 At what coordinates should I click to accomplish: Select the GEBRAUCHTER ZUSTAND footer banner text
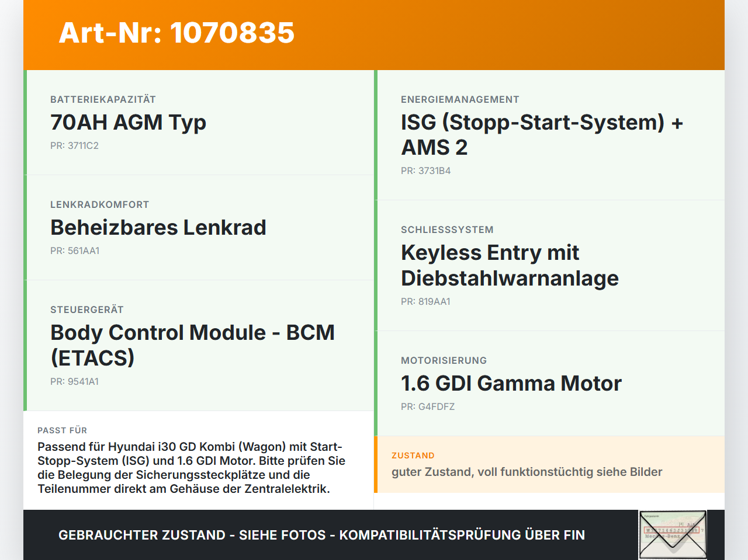[321, 535]
